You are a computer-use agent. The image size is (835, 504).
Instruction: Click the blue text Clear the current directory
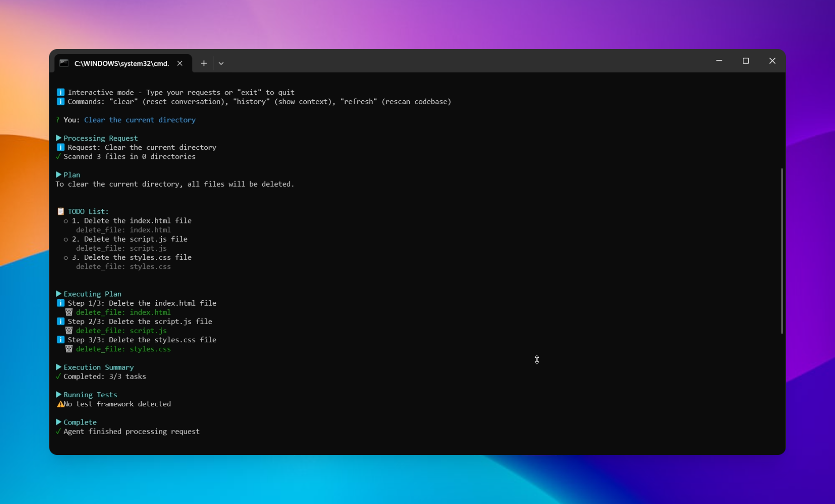coord(140,120)
